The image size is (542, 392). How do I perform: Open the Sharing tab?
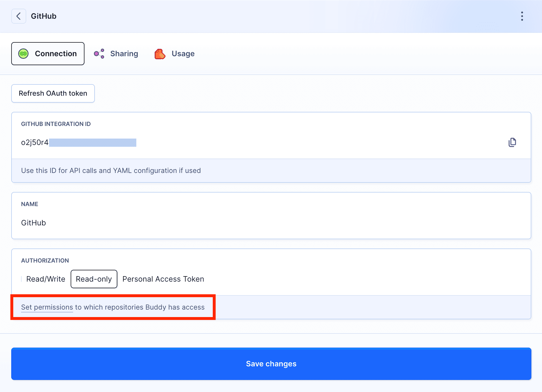pyautogui.click(x=116, y=54)
